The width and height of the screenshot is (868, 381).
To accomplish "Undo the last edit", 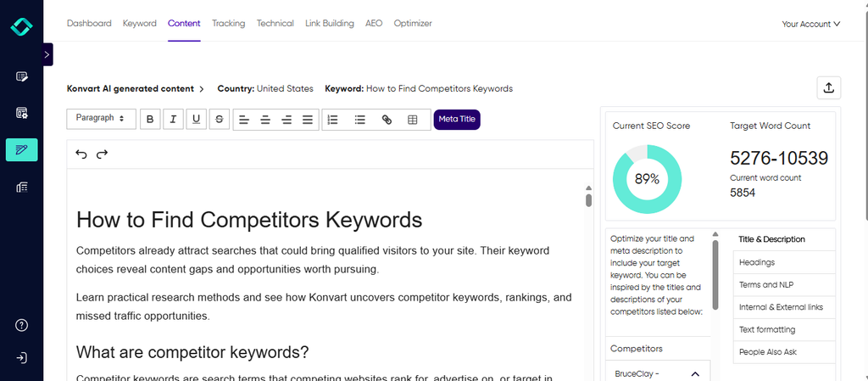I will [81, 154].
